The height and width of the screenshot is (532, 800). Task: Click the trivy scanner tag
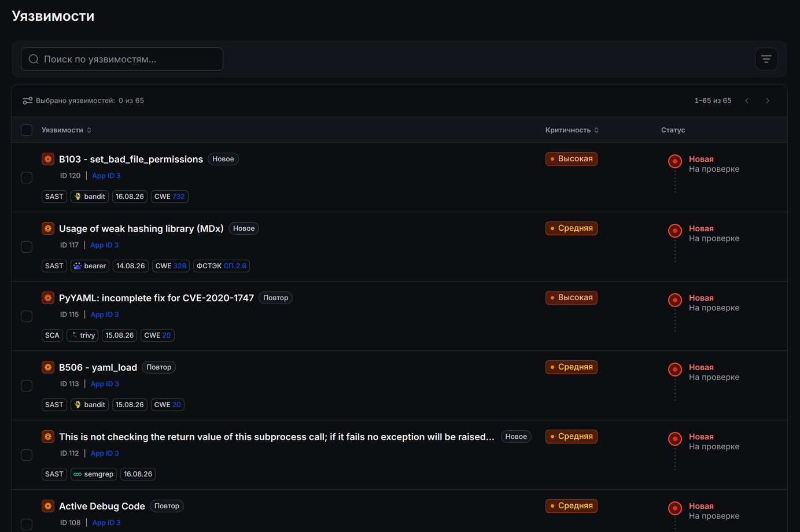click(82, 335)
